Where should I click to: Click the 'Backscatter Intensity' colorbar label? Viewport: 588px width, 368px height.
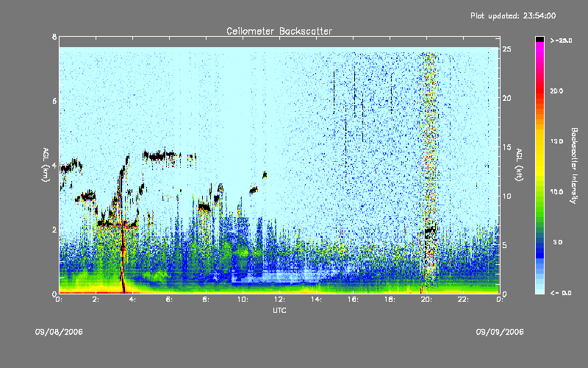[574, 166]
